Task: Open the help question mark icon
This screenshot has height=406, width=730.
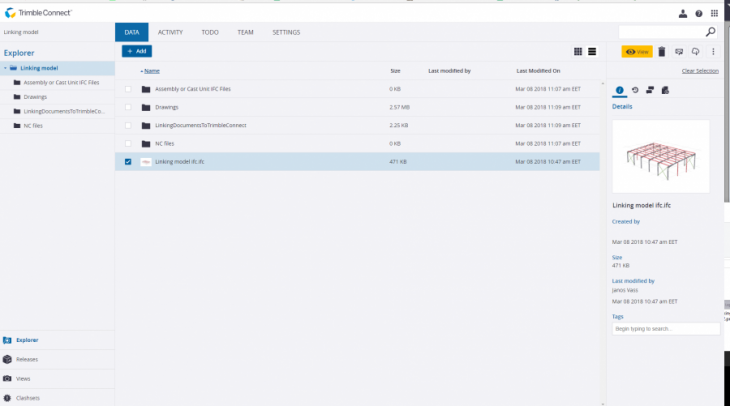Action: click(x=698, y=14)
